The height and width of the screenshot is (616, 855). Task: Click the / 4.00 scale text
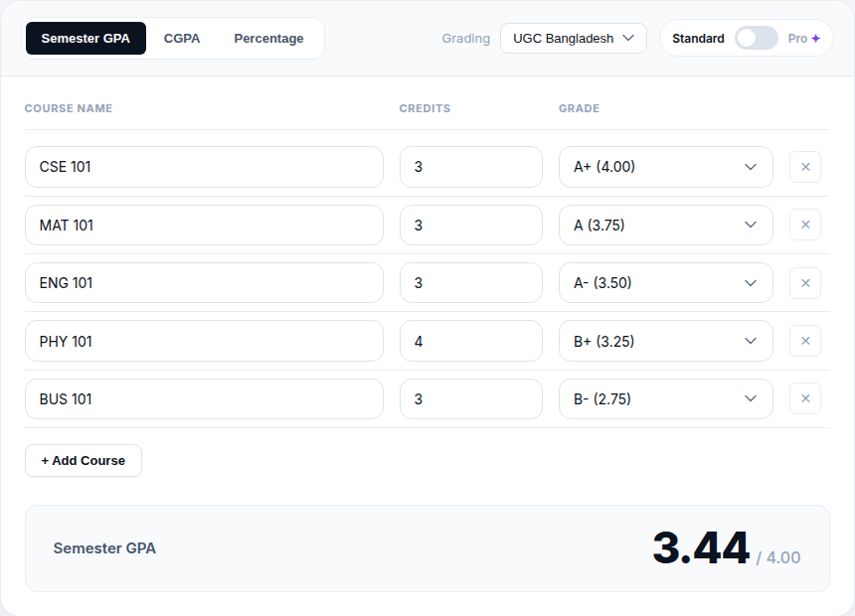click(778, 557)
